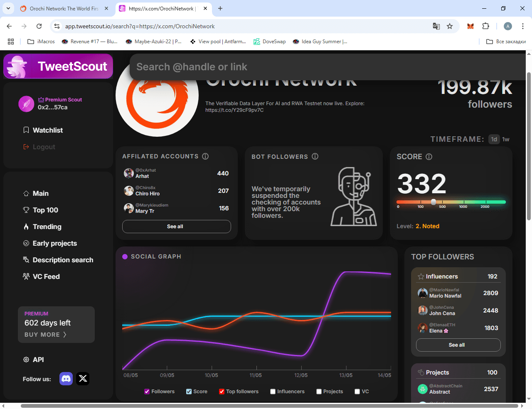Enable the Influencers graph checkbox
Viewport: 532px width, 409px height.
point(273,392)
